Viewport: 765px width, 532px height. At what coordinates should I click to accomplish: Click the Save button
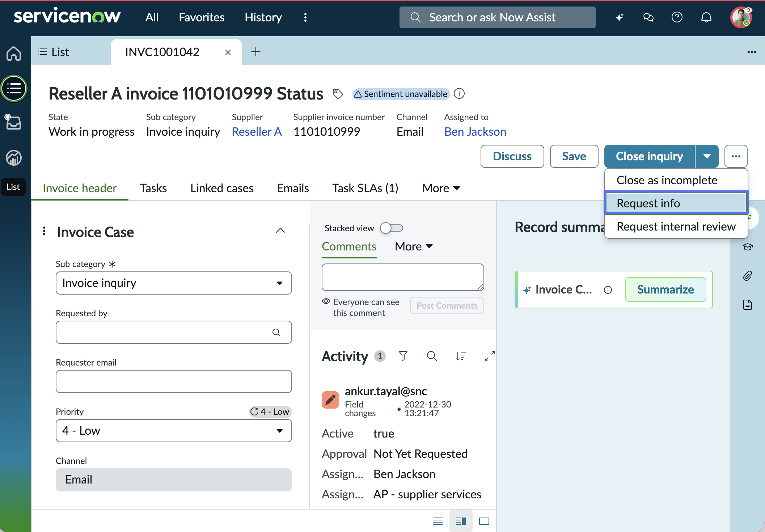[574, 156]
